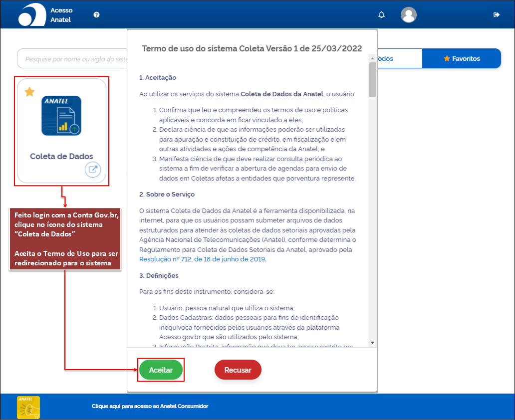Accept the terms with Aceitar button
Screen dimensions: 515x420
(x=161, y=370)
